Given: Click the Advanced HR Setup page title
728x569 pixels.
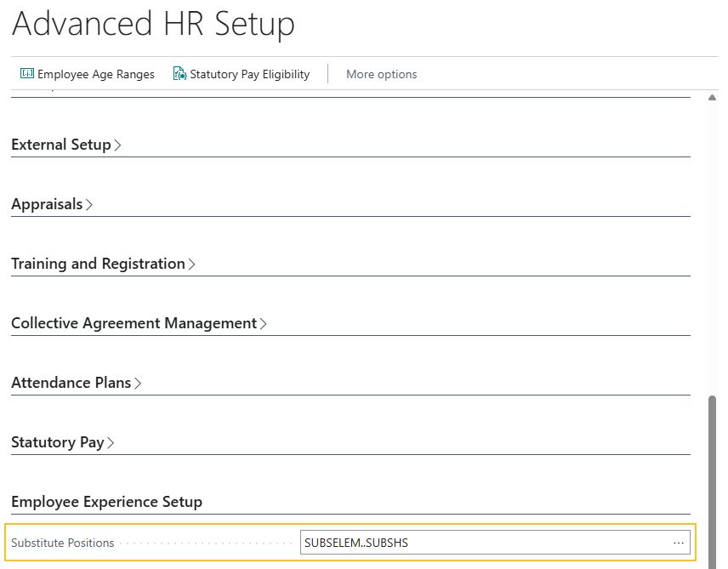Looking at the screenshot, I should 153,24.
